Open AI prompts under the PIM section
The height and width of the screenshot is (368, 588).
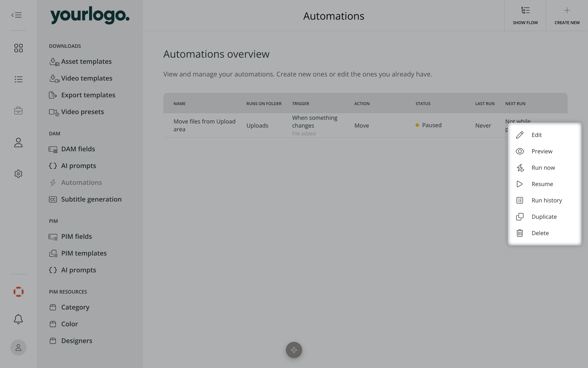coord(73,270)
